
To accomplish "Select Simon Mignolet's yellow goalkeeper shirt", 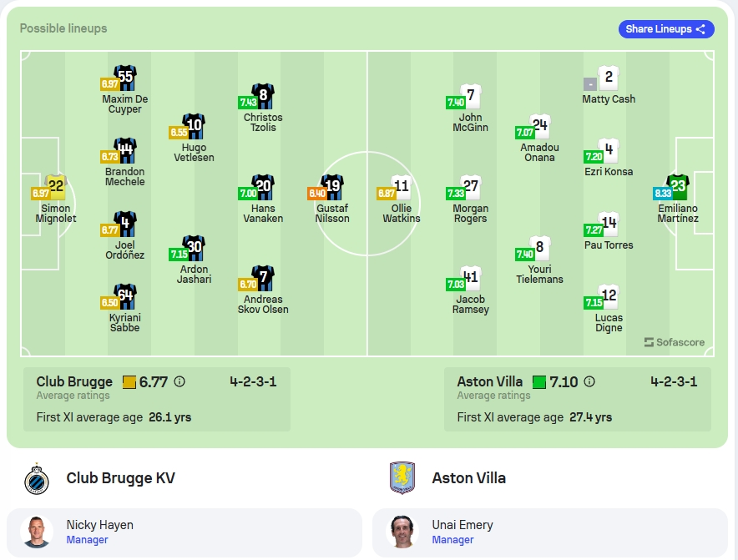I will point(56,186).
